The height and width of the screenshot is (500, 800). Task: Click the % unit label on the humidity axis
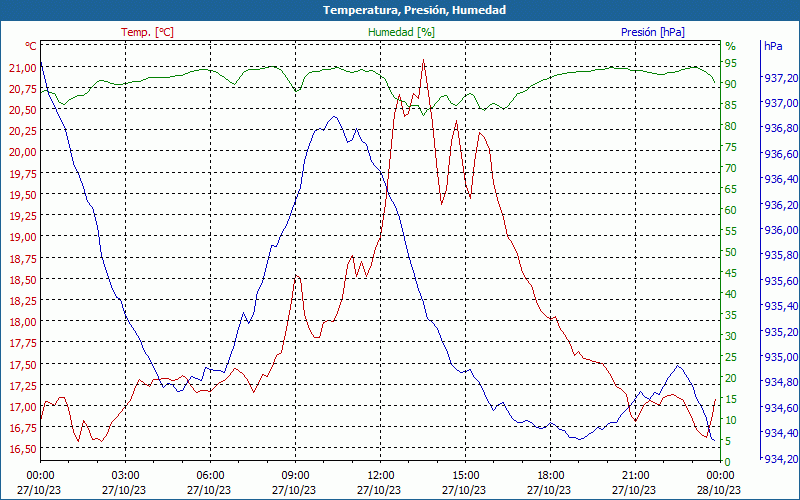731,46
